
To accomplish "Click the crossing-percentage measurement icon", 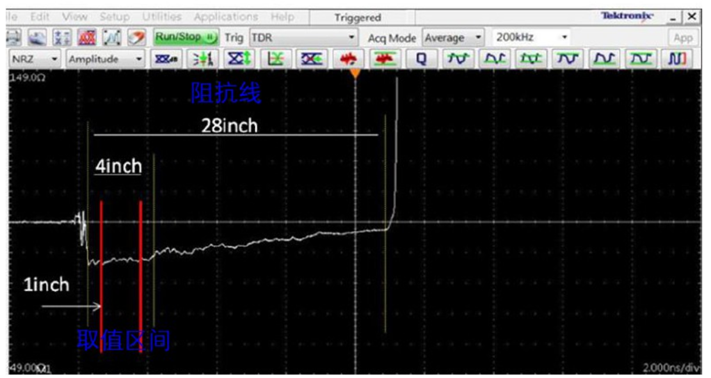I will point(312,59).
